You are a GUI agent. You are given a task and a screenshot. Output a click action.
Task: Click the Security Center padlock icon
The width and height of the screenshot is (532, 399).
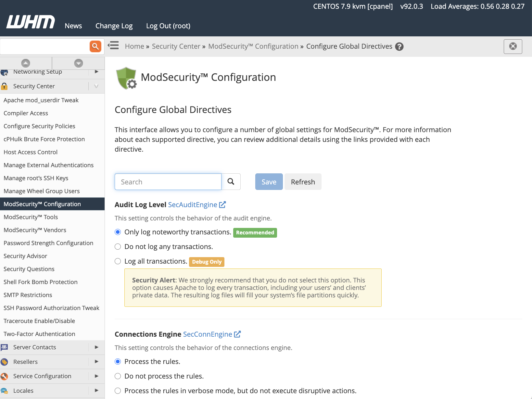[5, 86]
